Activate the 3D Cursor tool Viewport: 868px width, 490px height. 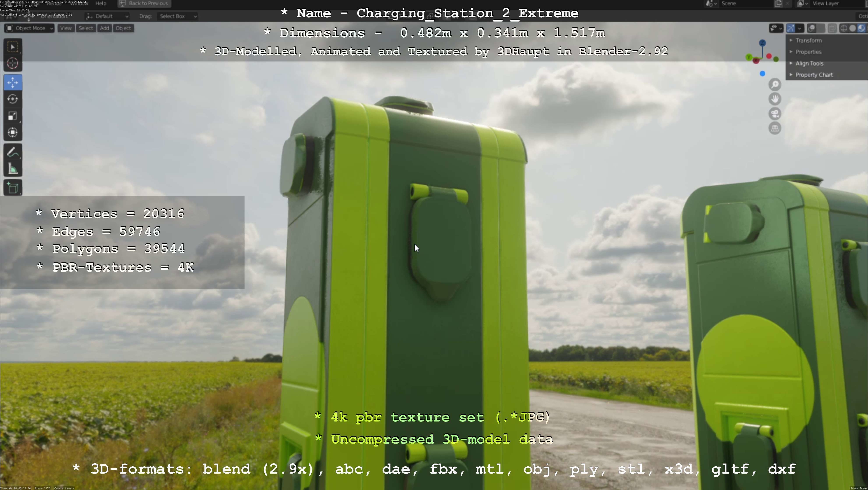[x=13, y=63]
